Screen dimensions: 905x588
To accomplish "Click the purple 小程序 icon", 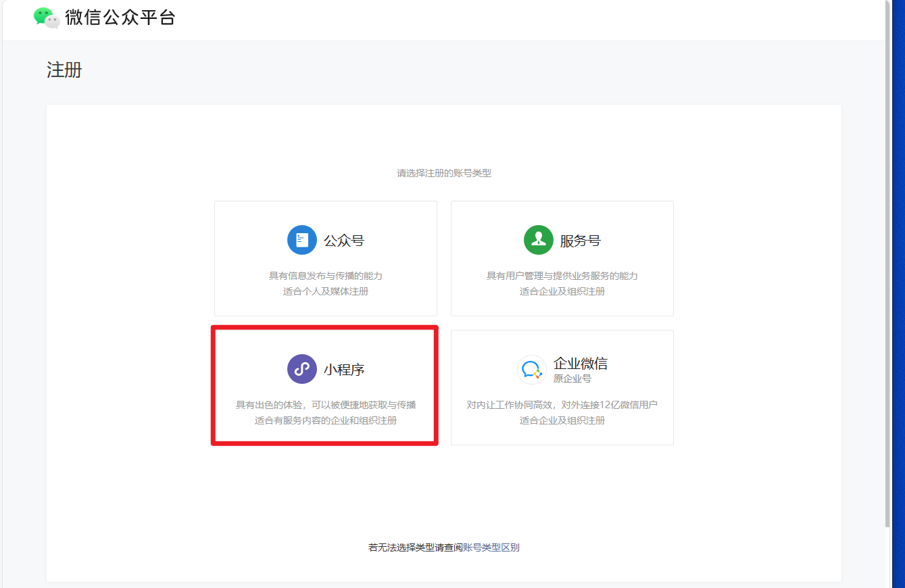I will coord(301,369).
